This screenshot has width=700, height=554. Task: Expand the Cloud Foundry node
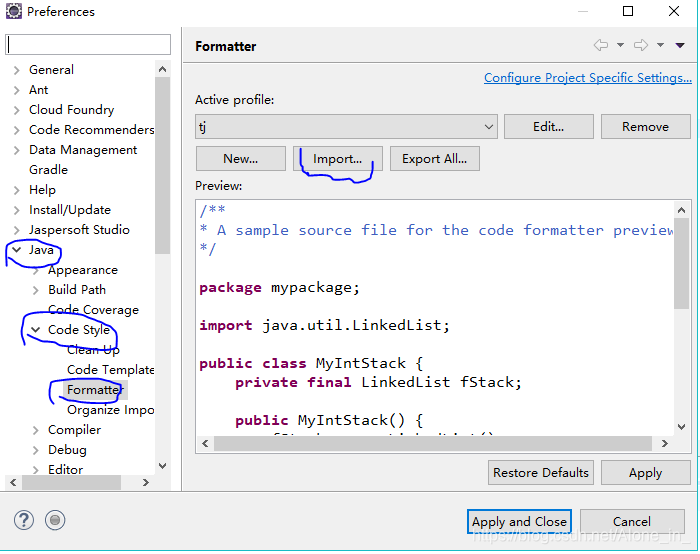(x=17, y=110)
